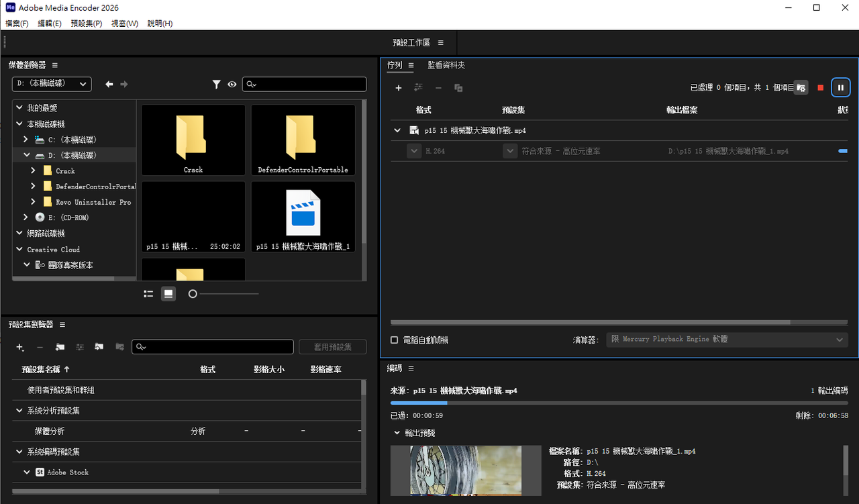Screen dimensions: 859x504
Task: Collapse the p15 15 機械獸大海嘯作戰.mp4 queue item
Action: click(x=398, y=131)
